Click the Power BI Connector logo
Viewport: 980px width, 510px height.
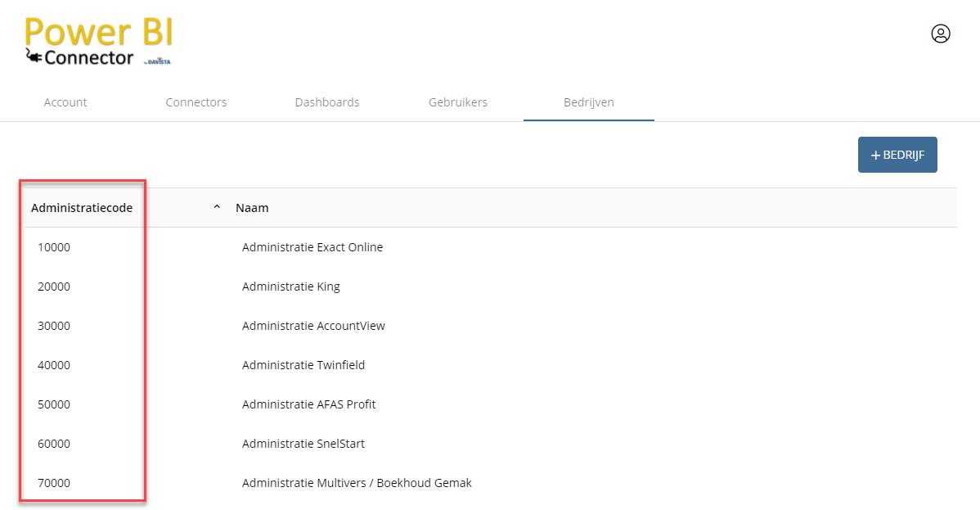(x=97, y=38)
